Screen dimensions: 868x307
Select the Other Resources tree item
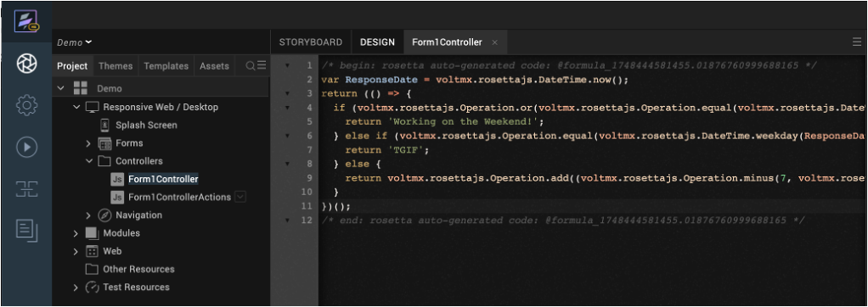(138, 270)
